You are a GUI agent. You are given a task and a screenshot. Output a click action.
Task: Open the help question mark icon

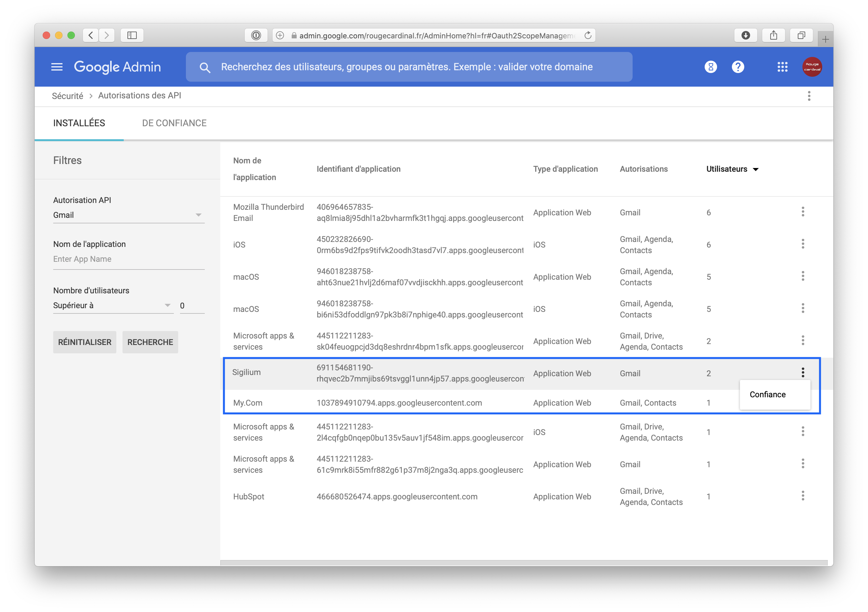pyautogui.click(x=737, y=67)
